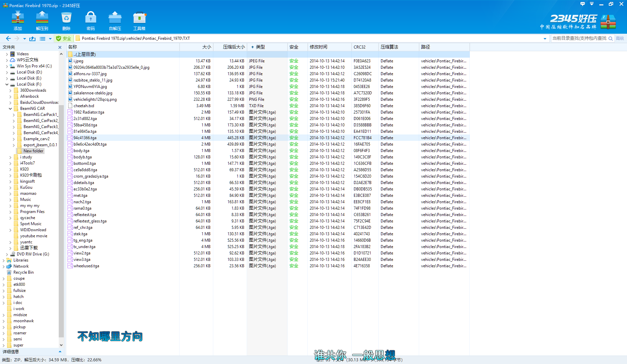Open the feedback speech bubble icon
The width and height of the screenshot is (627, 364).
(582, 4)
